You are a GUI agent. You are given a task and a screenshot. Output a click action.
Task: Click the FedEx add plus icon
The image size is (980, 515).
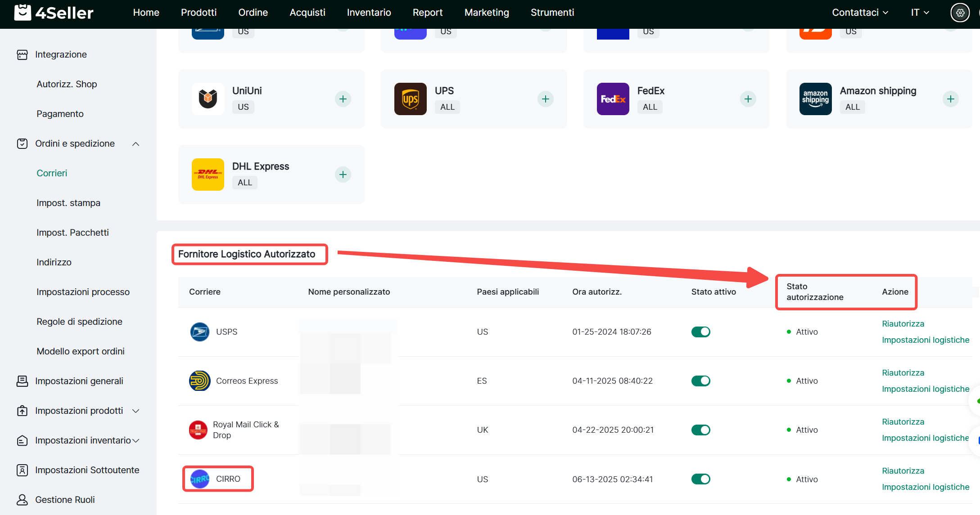pos(748,99)
